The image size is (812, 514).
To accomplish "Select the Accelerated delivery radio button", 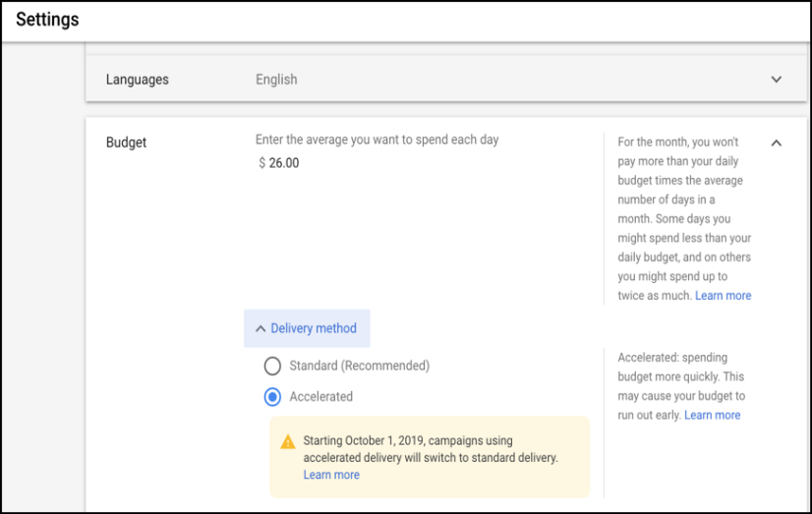I will 272,397.
